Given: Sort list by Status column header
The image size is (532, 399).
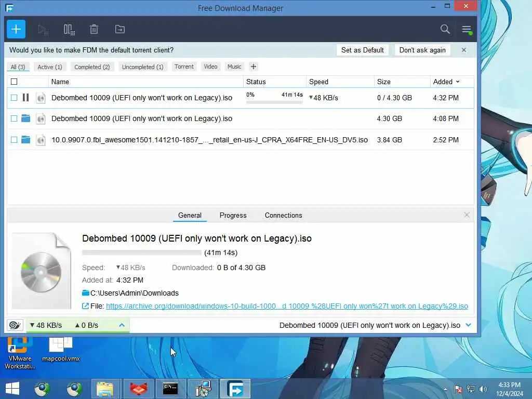Looking at the screenshot, I should [256, 82].
